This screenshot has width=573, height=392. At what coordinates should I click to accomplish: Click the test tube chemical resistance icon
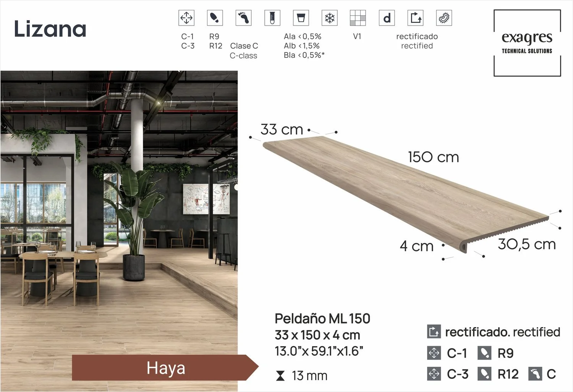pos(272,18)
